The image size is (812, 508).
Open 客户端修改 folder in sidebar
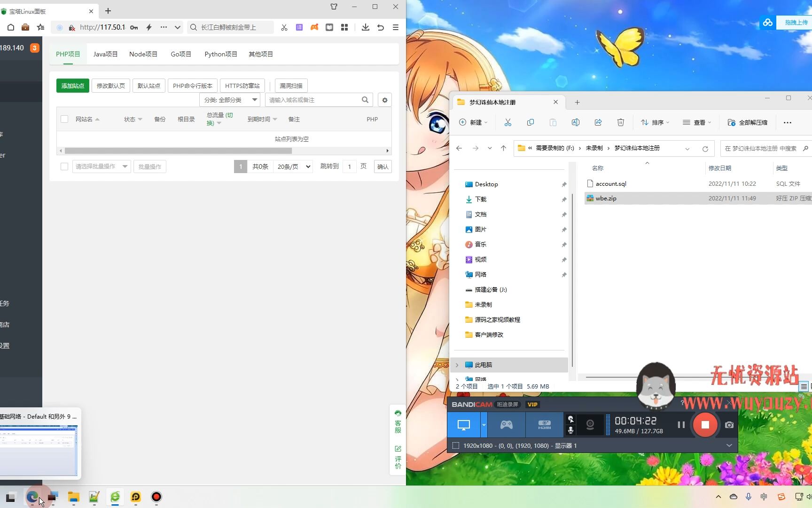click(489, 335)
